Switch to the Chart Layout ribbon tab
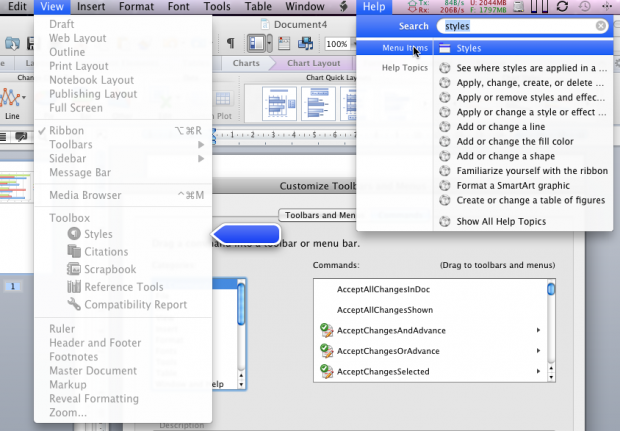The width and height of the screenshot is (620, 431). (x=313, y=62)
